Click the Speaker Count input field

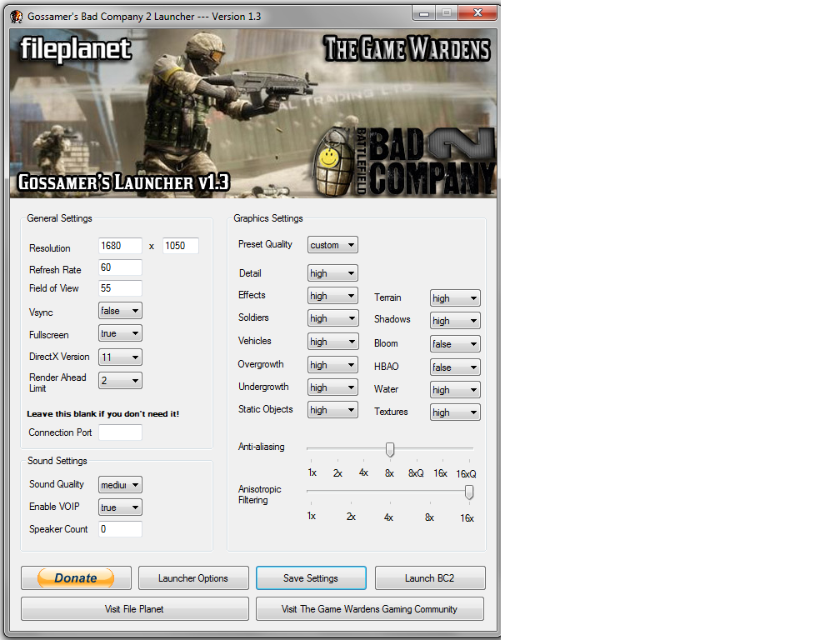(x=121, y=529)
